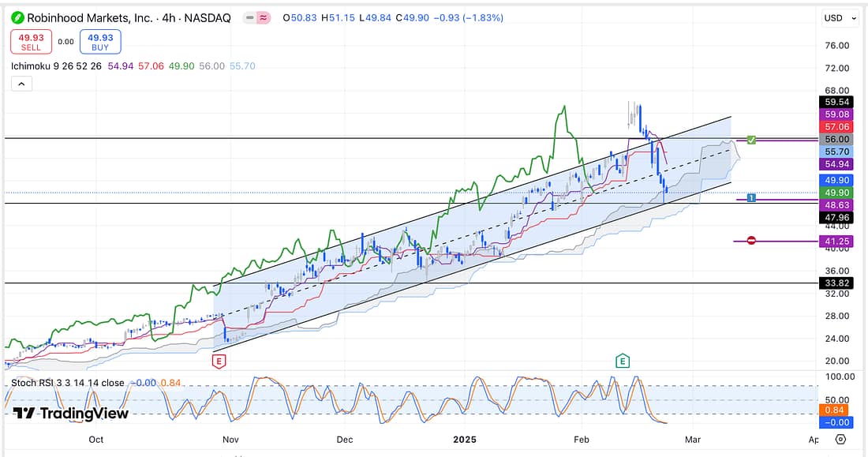Toggle the pink approximate-equal data indicator

coord(264,17)
